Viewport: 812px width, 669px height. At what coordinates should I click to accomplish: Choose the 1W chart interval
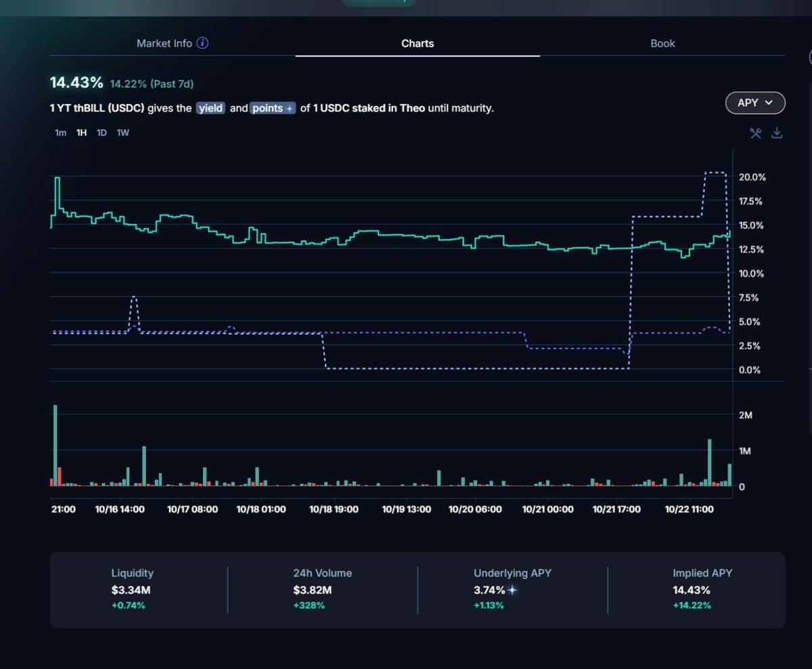tap(122, 133)
